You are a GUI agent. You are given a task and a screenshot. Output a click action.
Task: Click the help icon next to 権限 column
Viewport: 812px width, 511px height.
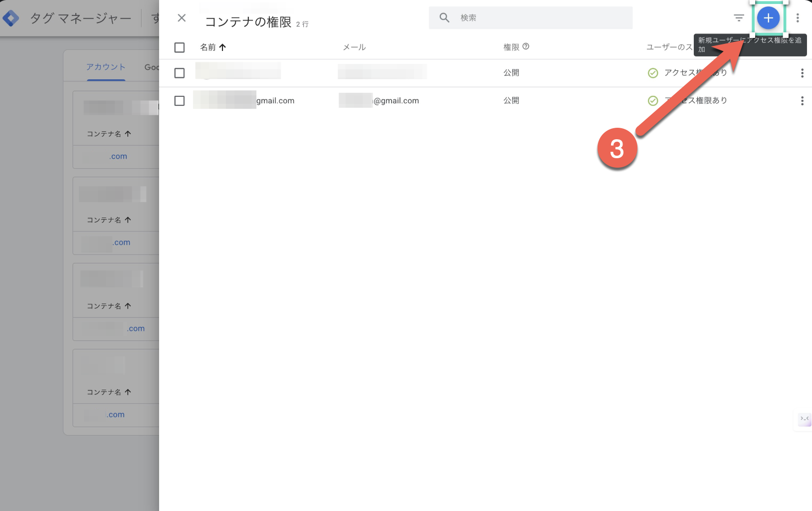pos(527,46)
